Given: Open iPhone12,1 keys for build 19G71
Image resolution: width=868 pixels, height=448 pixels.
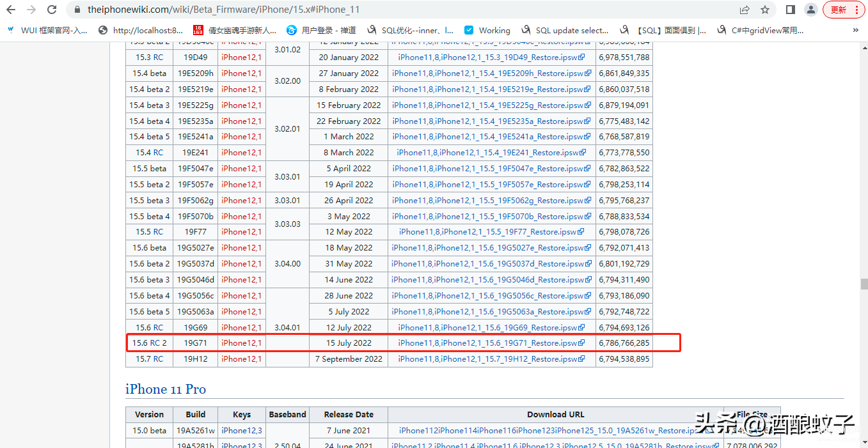Looking at the screenshot, I should coord(241,343).
